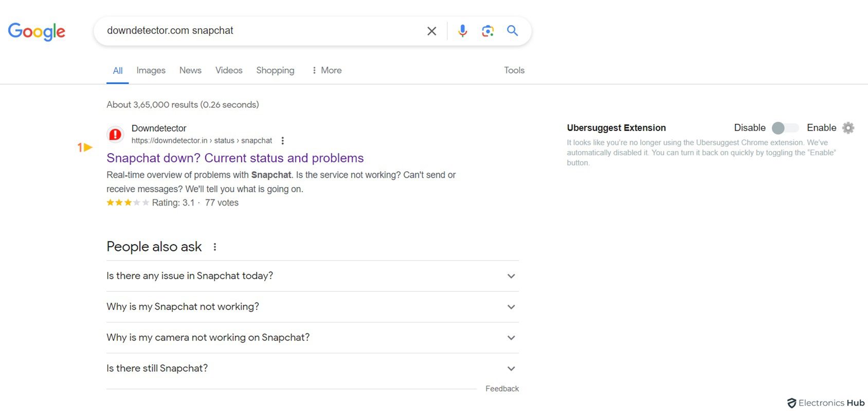868x411 pixels.
Task: Switch to the Images tab
Action: (151, 70)
